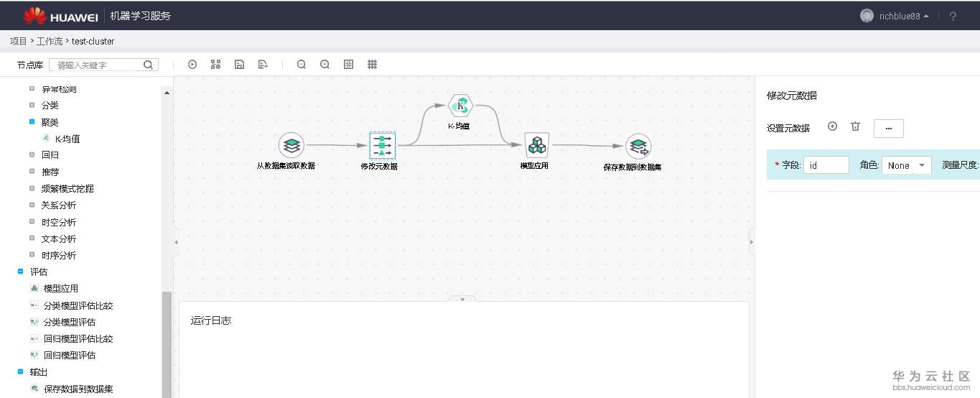Select the 模型应用 node on canvas
Viewport: 980px width, 398px height.
click(x=536, y=145)
